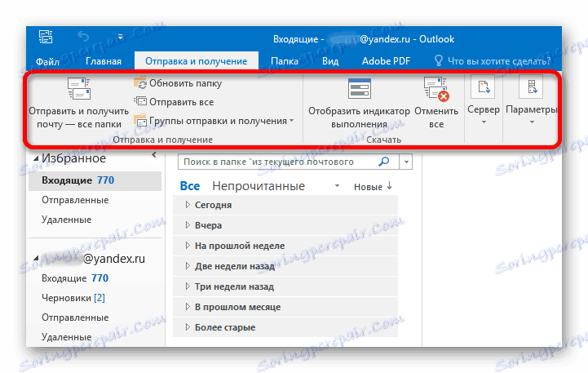This screenshot has width=588, height=373.
Task: Expand the Вчера group
Action: click(x=188, y=225)
